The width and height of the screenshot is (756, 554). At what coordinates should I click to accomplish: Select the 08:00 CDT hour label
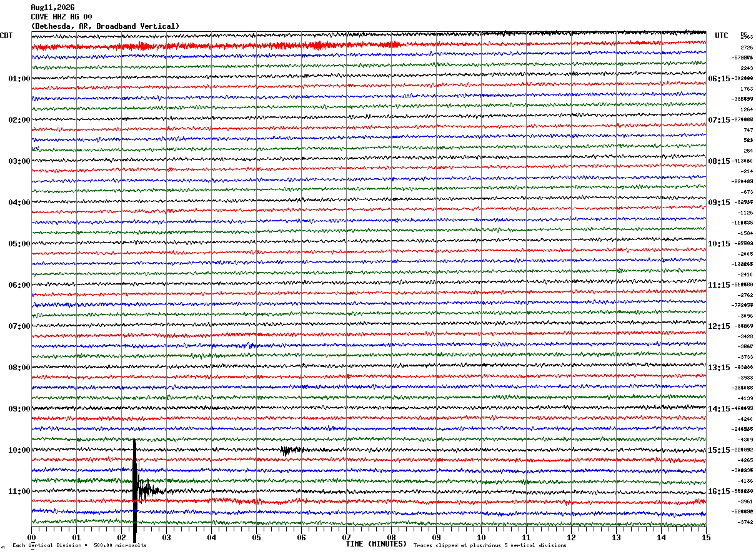(x=19, y=368)
